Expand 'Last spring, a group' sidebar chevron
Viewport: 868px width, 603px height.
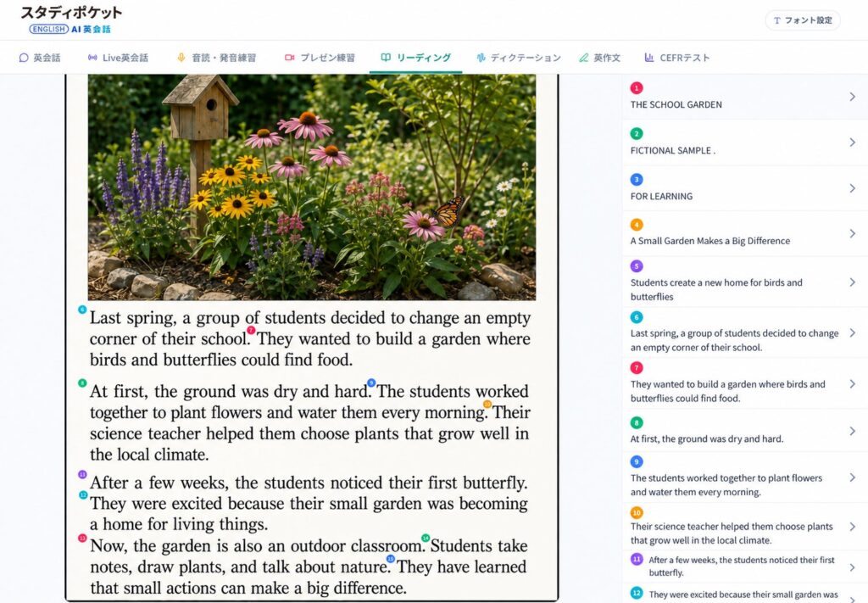(x=853, y=332)
